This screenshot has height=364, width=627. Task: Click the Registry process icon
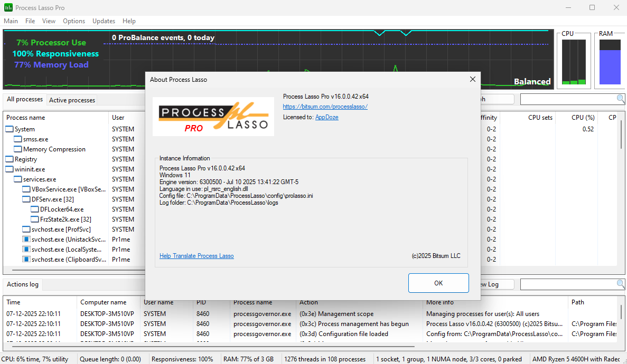[x=9, y=159]
